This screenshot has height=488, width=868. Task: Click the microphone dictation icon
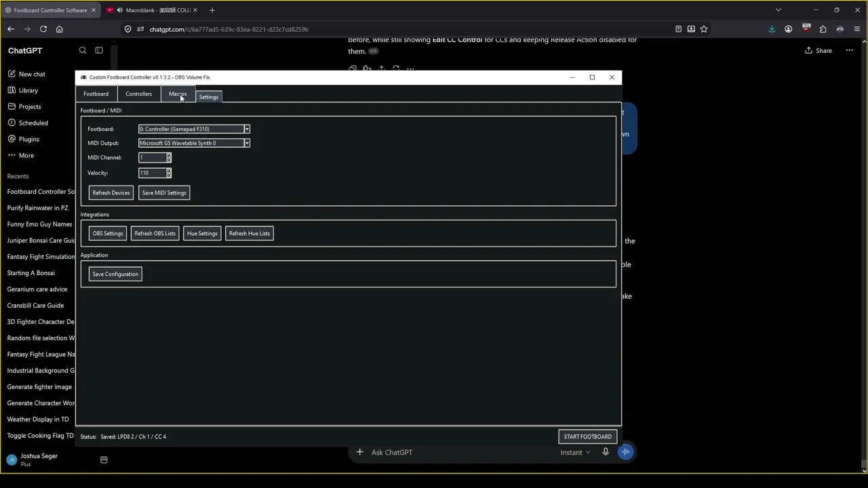pyautogui.click(x=606, y=452)
